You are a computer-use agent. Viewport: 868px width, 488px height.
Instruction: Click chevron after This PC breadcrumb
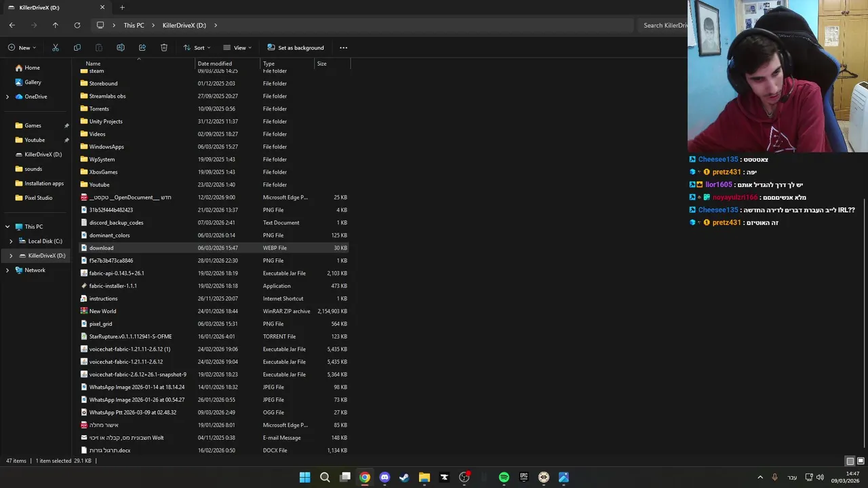point(153,25)
